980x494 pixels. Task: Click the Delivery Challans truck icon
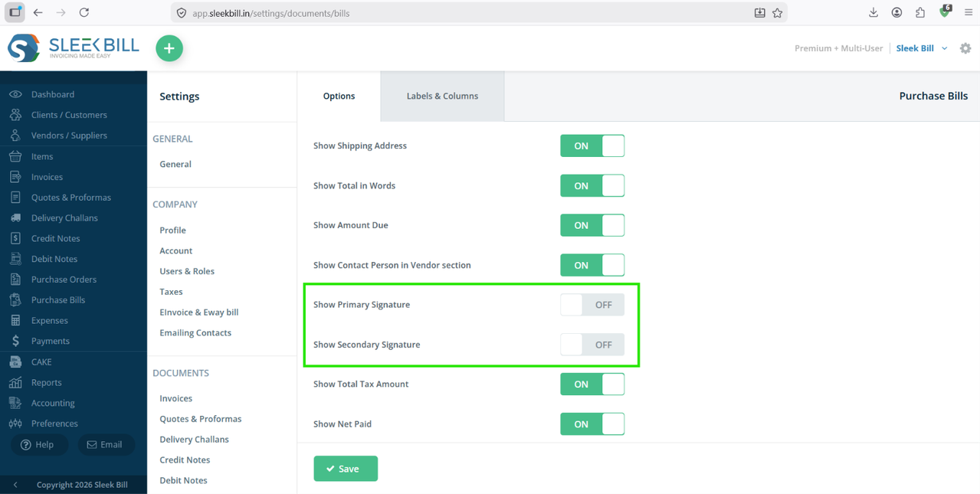point(15,218)
